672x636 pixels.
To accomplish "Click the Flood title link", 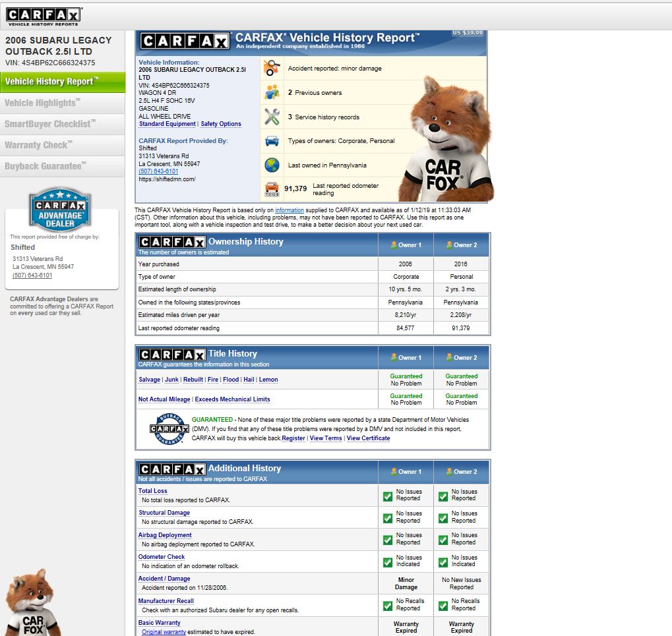I will [x=231, y=380].
